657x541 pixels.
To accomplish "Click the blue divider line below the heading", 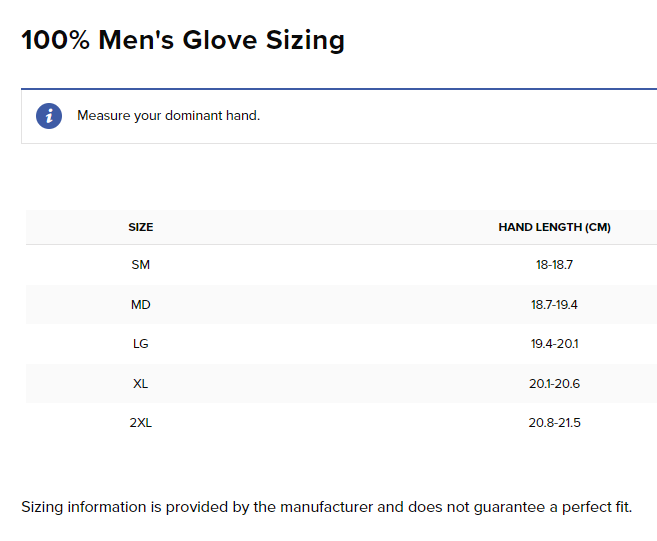I will (x=338, y=89).
